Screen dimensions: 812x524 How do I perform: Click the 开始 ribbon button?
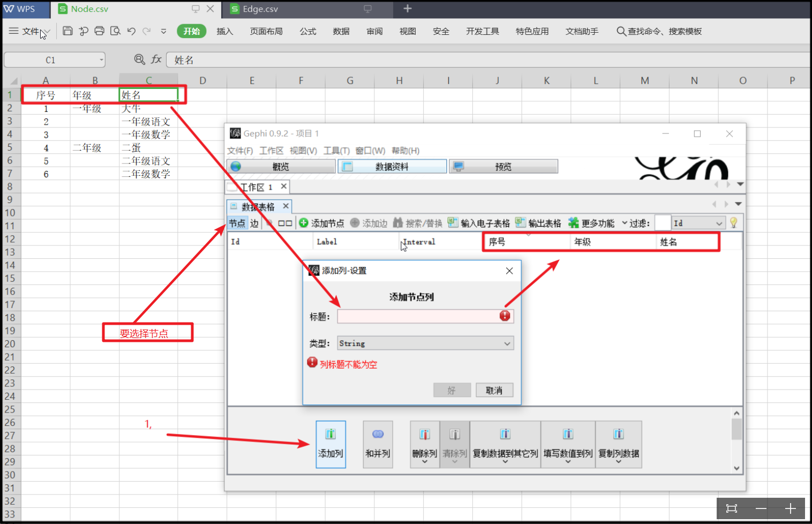pyautogui.click(x=192, y=31)
